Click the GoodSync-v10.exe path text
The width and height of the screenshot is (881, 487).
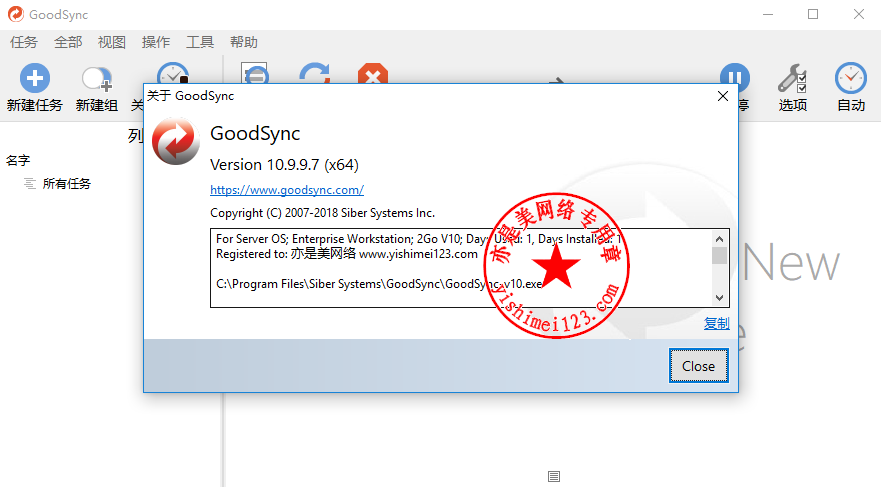point(379,284)
